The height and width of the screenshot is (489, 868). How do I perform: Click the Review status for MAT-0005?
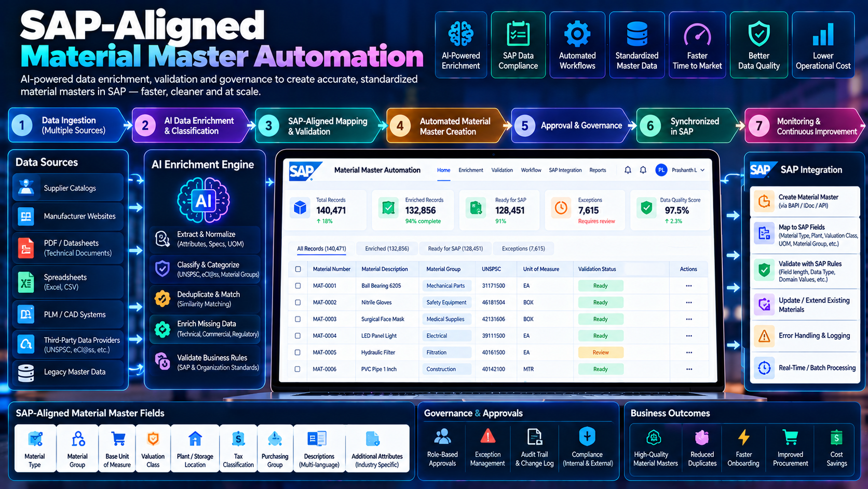coord(601,352)
